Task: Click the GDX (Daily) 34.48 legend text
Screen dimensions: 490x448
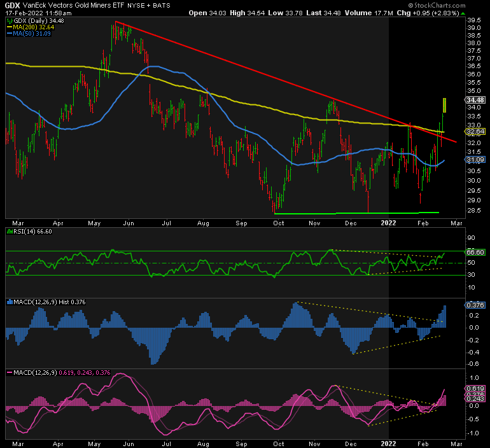Action: coord(39,21)
